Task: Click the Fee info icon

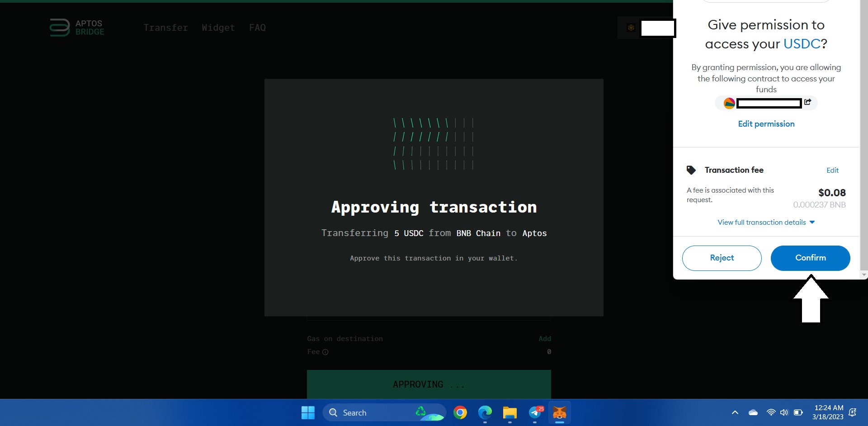Action: pyautogui.click(x=325, y=352)
